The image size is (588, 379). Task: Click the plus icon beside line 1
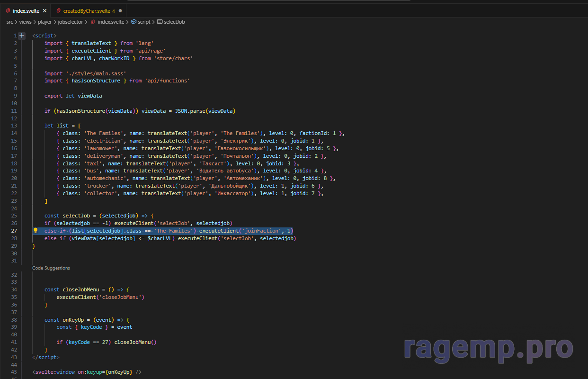pyautogui.click(x=22, y=36)
